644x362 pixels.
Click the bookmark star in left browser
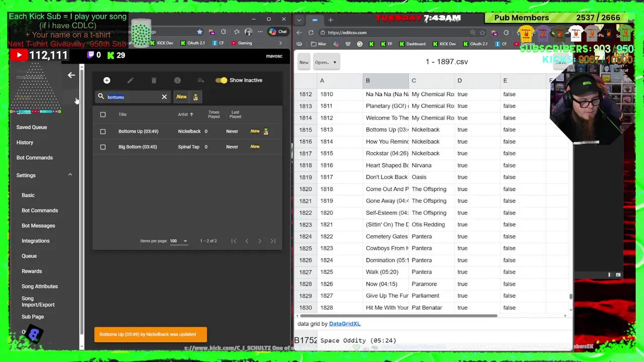click(x=200, y=32)
